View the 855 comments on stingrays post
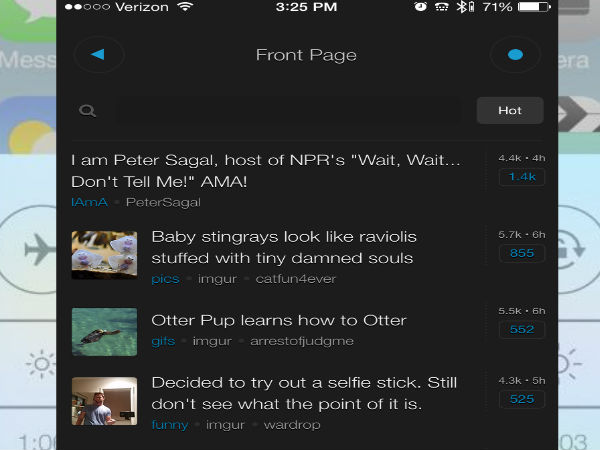 (521, 253)
